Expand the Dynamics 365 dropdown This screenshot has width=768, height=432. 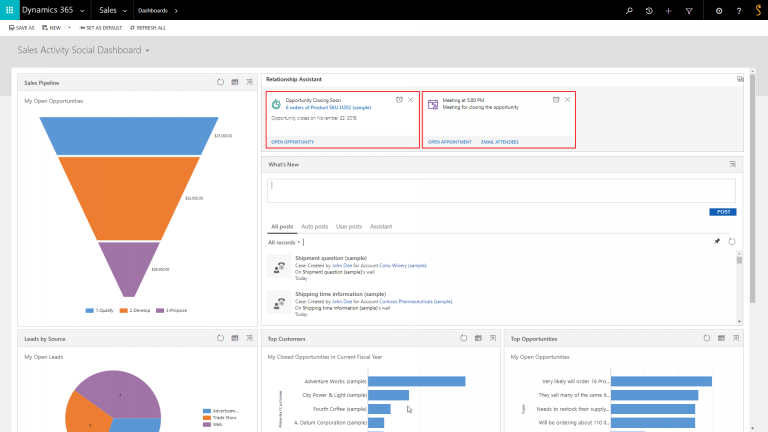click(82, 11)
